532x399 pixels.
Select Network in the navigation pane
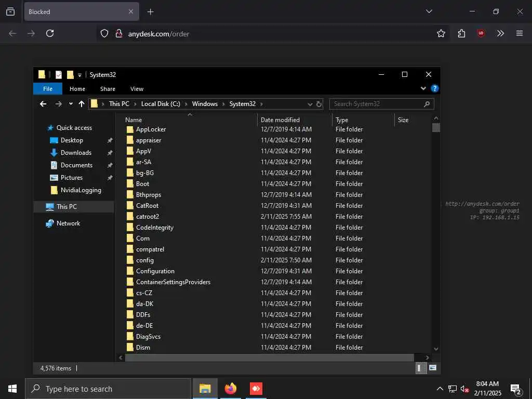coord(68,223)
